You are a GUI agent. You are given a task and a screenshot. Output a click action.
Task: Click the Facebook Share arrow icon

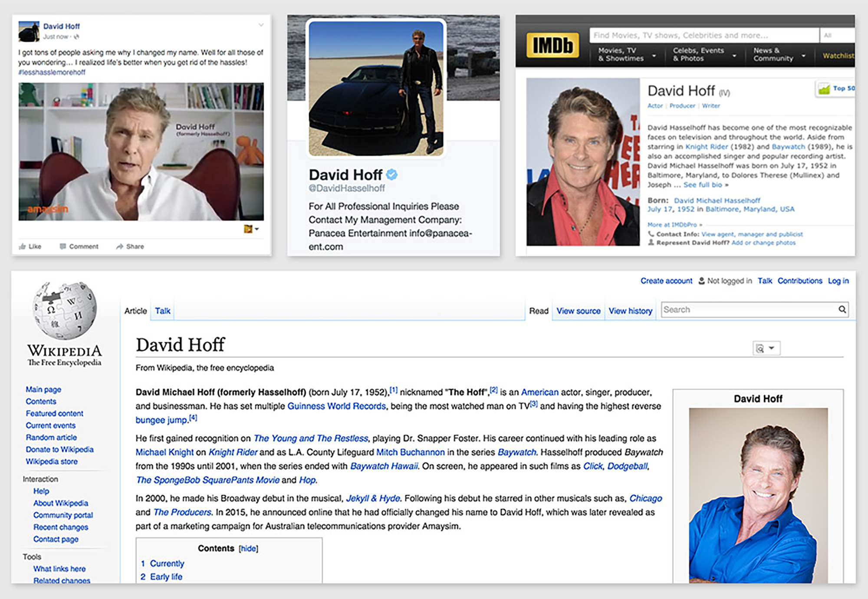tap(119, 247)
